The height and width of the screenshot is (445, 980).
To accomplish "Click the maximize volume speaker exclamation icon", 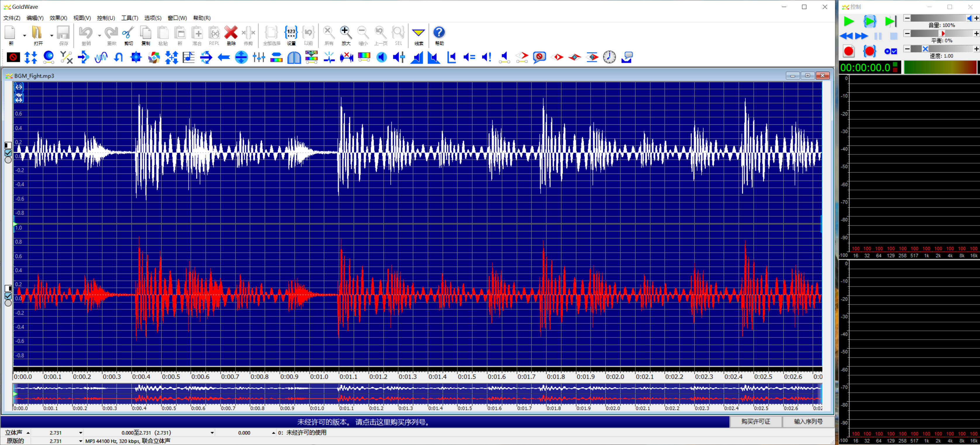I will (487, 57).
